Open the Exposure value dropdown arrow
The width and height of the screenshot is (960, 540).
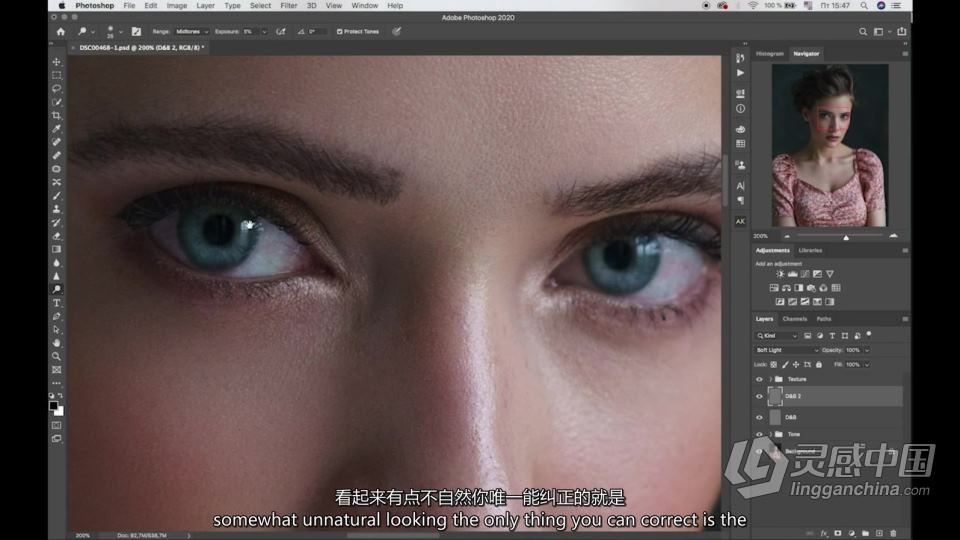point(264,31)
